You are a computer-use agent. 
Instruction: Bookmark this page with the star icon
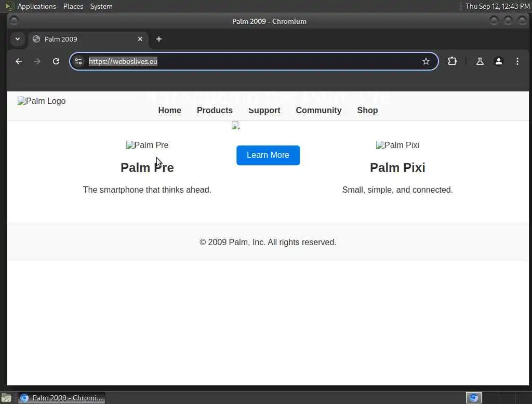[x=426, y=61]
